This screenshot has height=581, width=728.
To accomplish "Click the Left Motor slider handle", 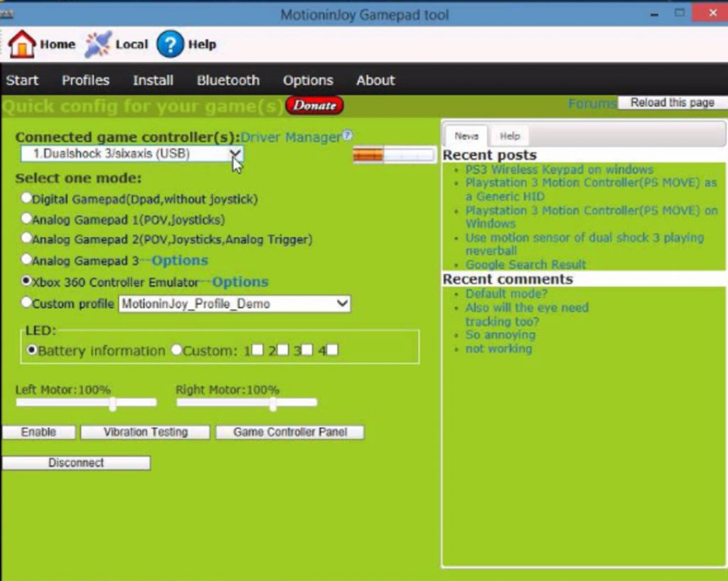I will tap(113, 404).
